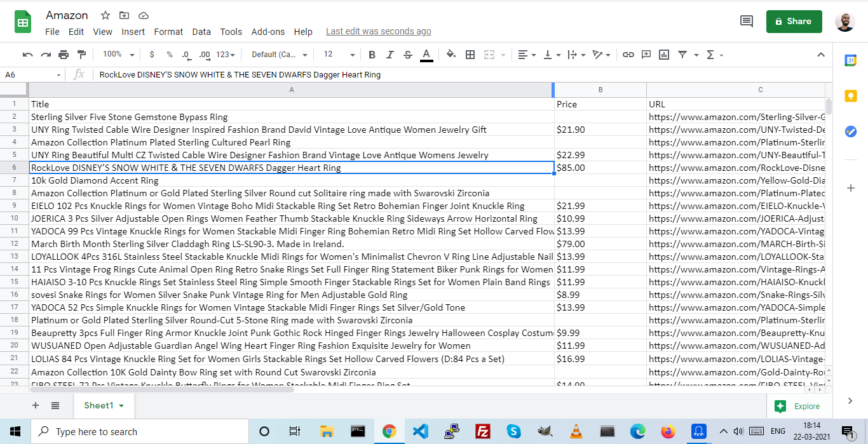The height and width of the screenshot is (444, 868).
Task: Open the Format menu
Action: pyautogui.click(x=168, y=32)
